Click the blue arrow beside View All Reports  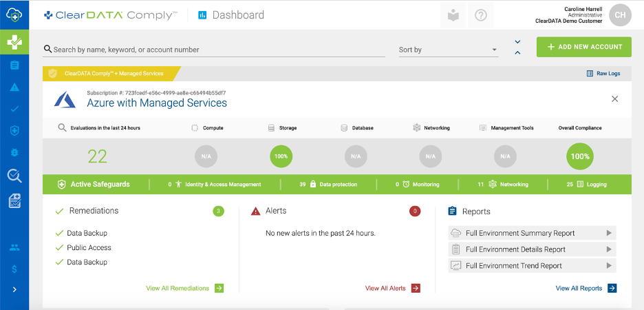[612, 288]
